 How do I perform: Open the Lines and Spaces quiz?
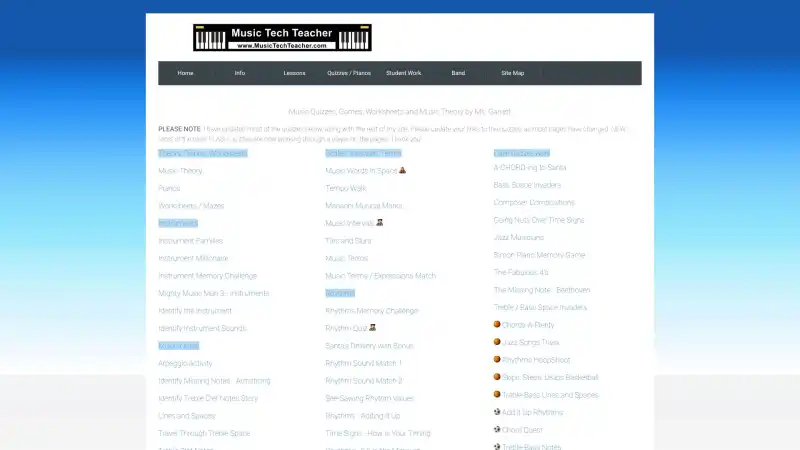[186, 415]
